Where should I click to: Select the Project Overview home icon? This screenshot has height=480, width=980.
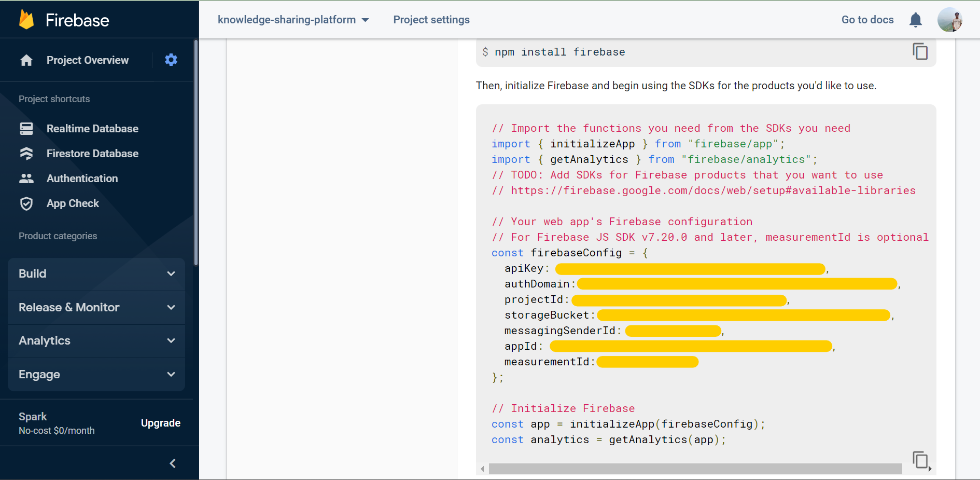(x=26, y=60)
